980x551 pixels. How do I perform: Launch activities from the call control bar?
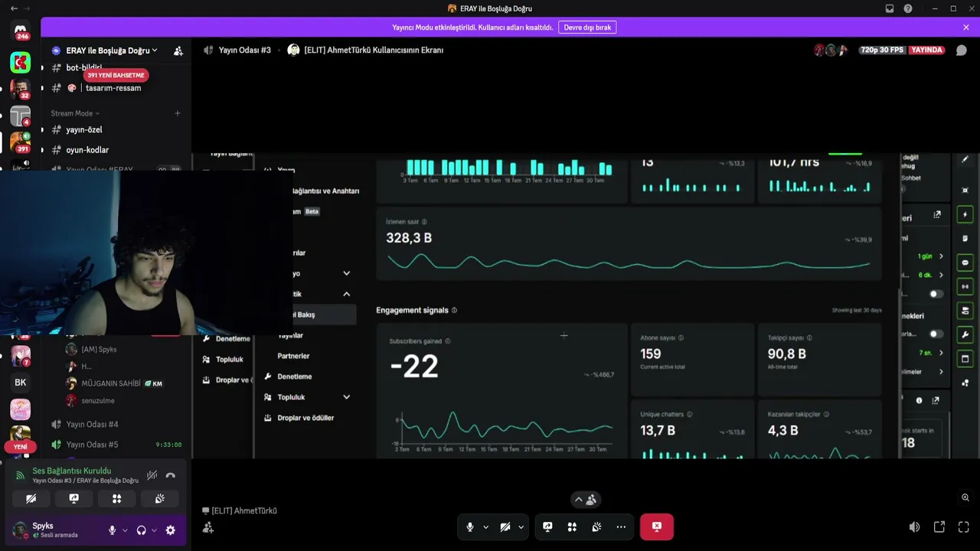(572, 527)
